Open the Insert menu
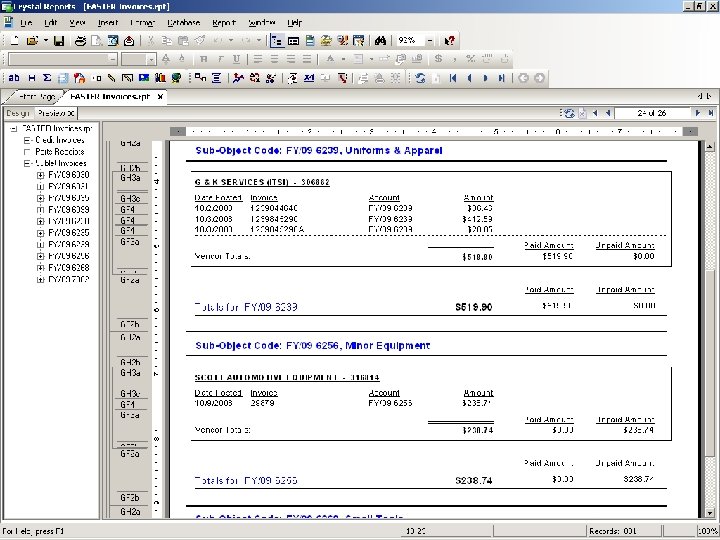Viewport: 720px width, 540px height. coord(107,22)
